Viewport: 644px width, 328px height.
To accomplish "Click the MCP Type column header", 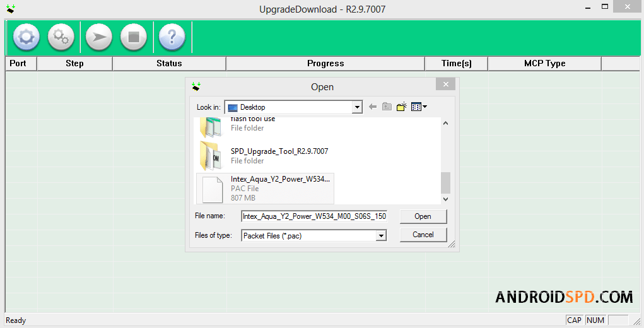I will [544, 64].
